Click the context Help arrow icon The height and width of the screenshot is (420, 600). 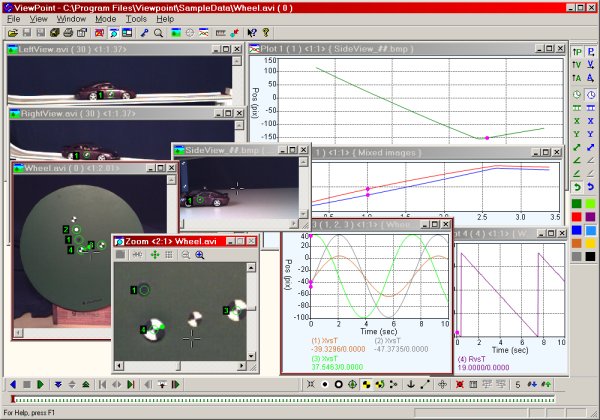point(252,33)
